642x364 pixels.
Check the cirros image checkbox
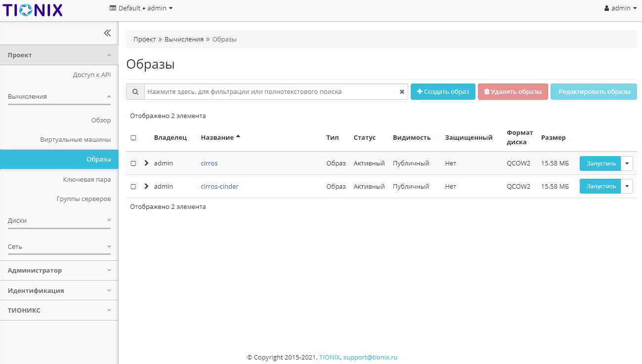[133, 163]
